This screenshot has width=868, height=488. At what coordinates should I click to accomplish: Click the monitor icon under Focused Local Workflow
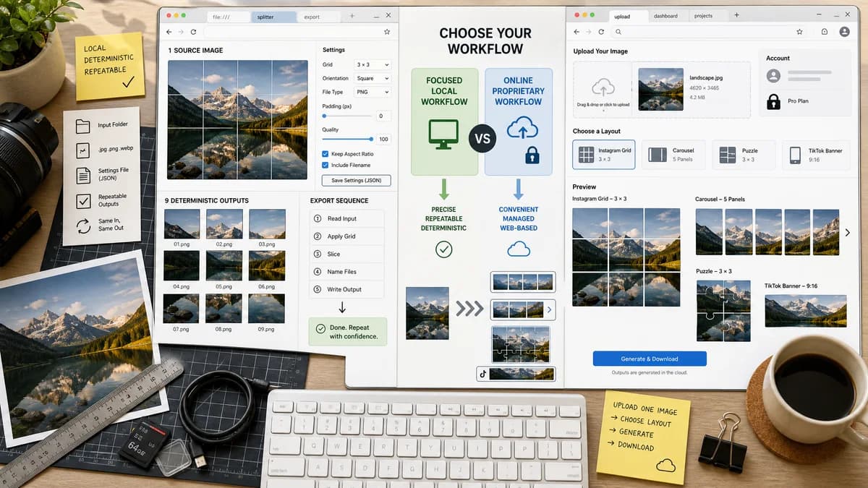(x=443, y=134)
